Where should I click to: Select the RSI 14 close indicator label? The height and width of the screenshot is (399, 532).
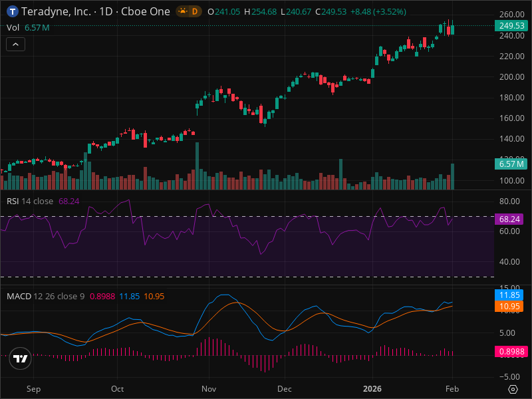pyautogui.click(x=30, y=201)
